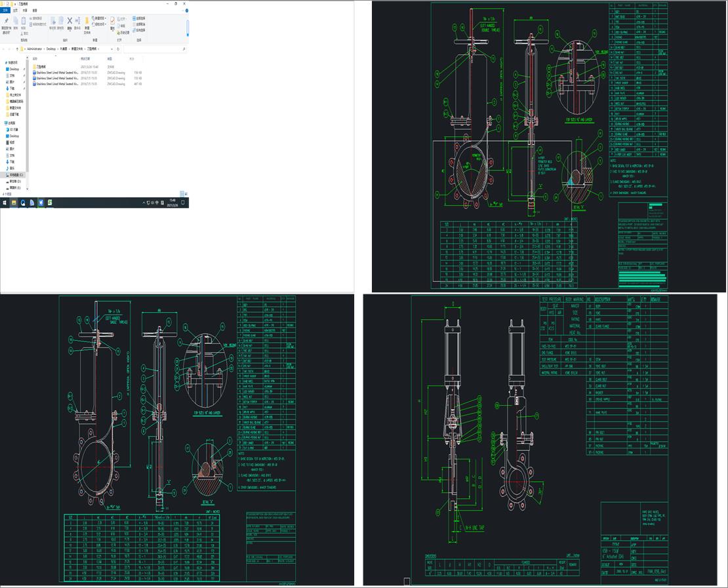
Task: Expand the address bar history dropdown arrow
Action: click(113, 49)
